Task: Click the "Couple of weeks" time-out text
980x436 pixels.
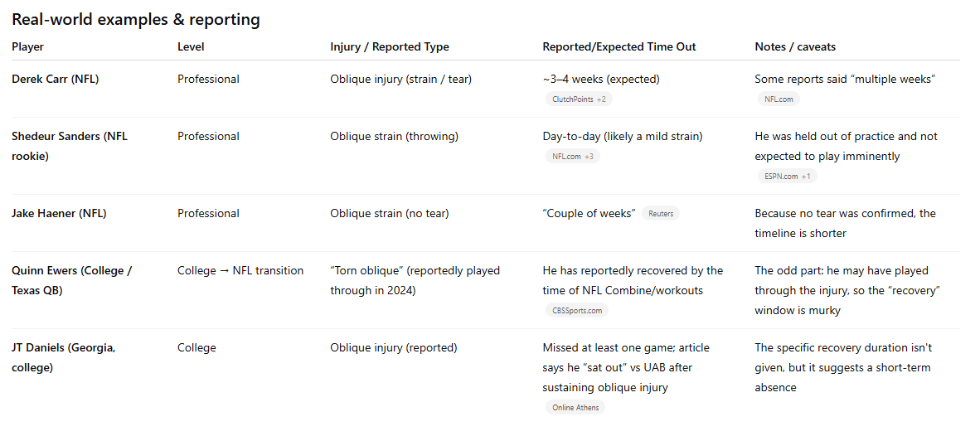Action: [589, 214]
